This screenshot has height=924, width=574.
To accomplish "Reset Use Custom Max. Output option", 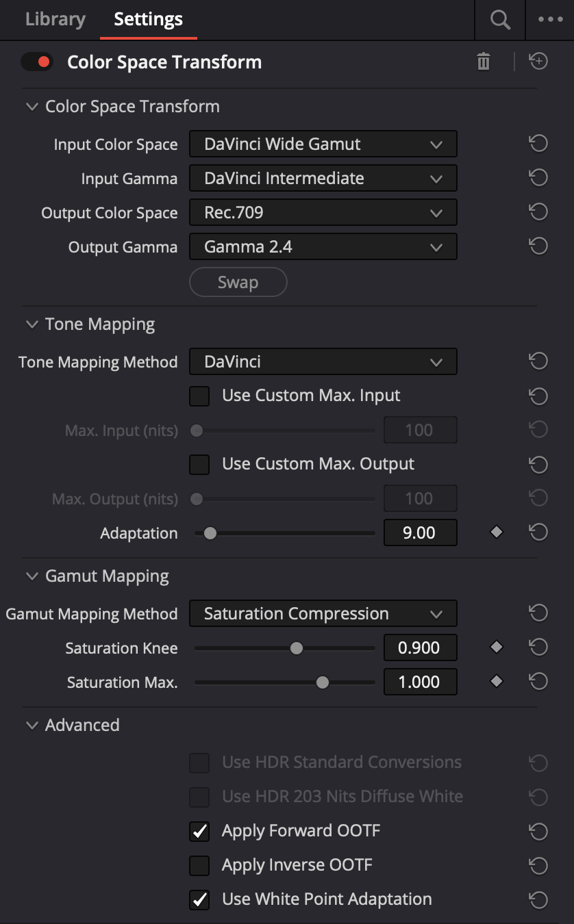I will (538, 464).
